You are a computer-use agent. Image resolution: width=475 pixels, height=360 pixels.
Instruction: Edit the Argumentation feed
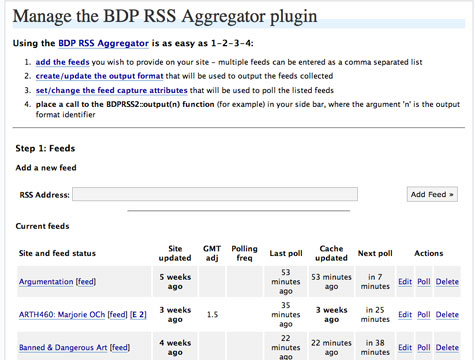[405, 282]
